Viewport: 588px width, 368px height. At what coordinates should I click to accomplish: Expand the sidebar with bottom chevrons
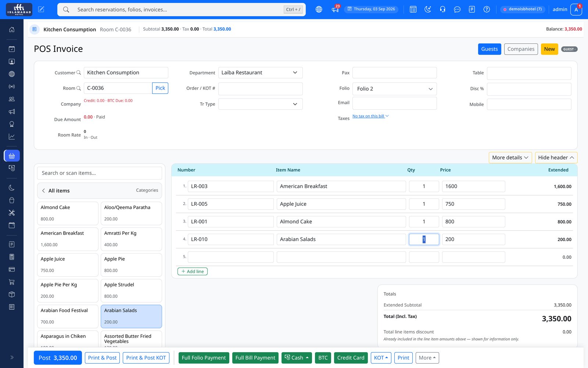(12, 357)
